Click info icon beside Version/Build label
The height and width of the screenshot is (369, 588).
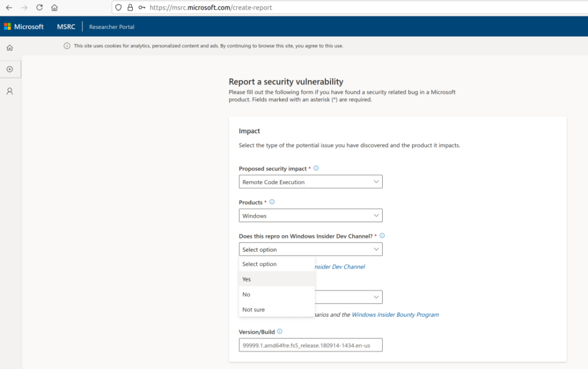[x=279, y=331]
